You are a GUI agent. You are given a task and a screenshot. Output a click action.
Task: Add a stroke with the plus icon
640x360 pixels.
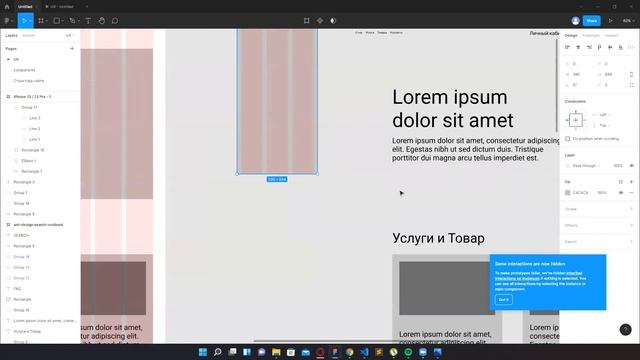pos(631,209)
